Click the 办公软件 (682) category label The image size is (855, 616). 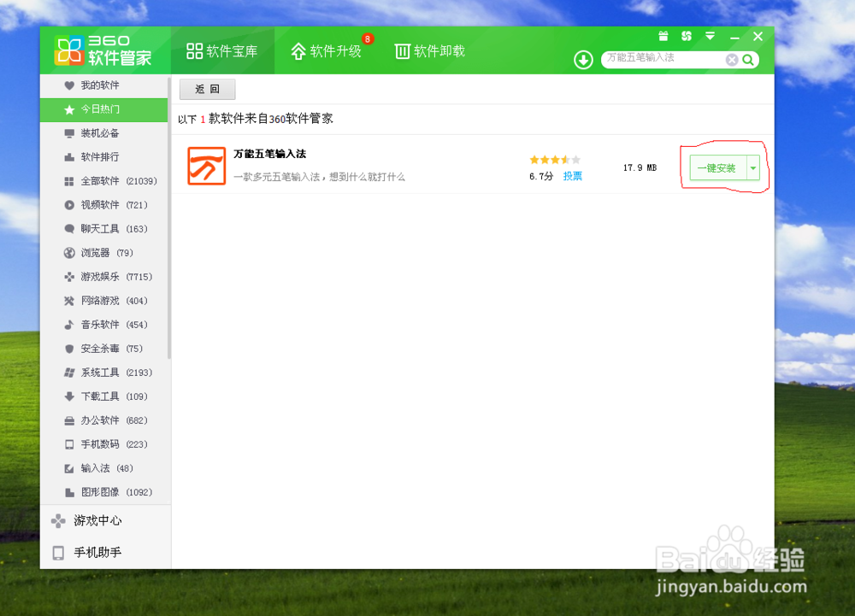point(114,420)
